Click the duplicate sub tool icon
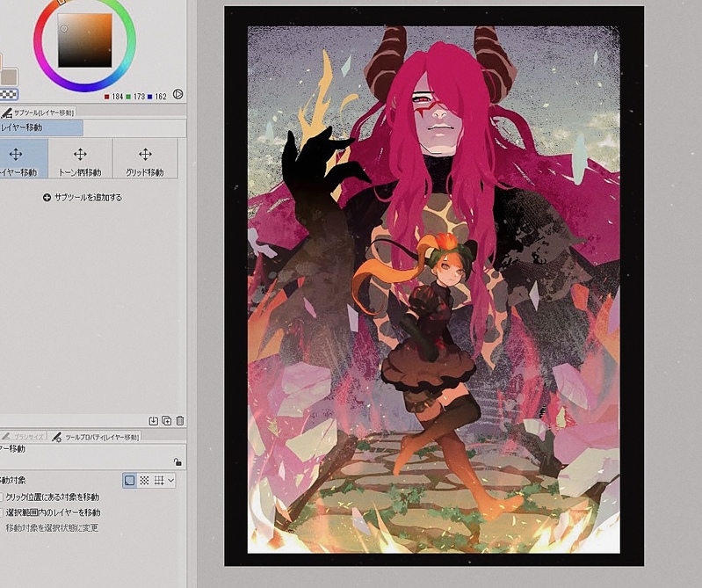This screenshot has height=588, width=702. click(167, 420)
